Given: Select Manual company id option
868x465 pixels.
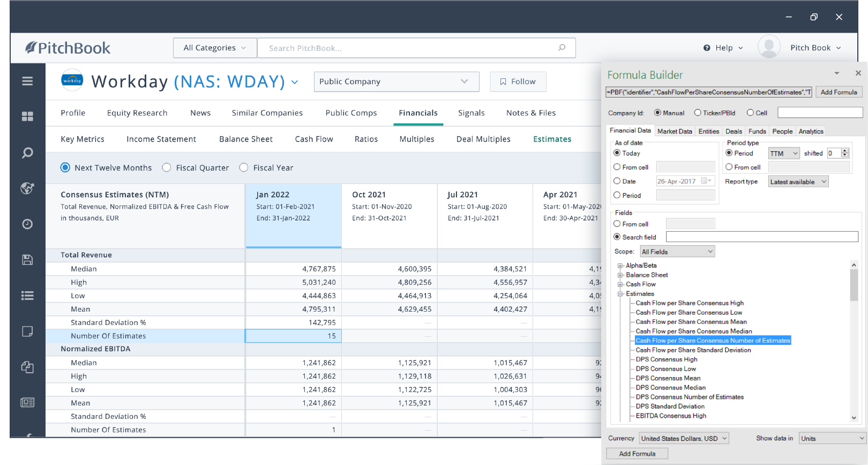Looking at the screenshot, I should coord(657,113).
